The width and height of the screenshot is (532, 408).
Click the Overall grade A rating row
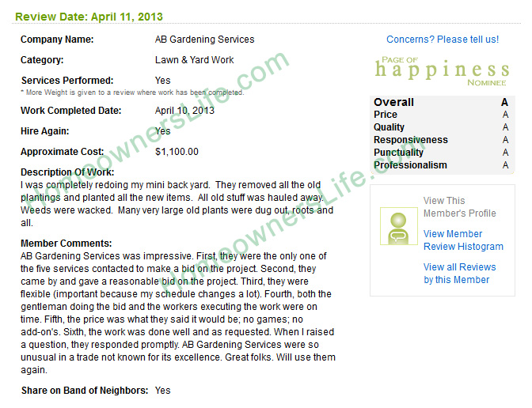click(441, 102)
